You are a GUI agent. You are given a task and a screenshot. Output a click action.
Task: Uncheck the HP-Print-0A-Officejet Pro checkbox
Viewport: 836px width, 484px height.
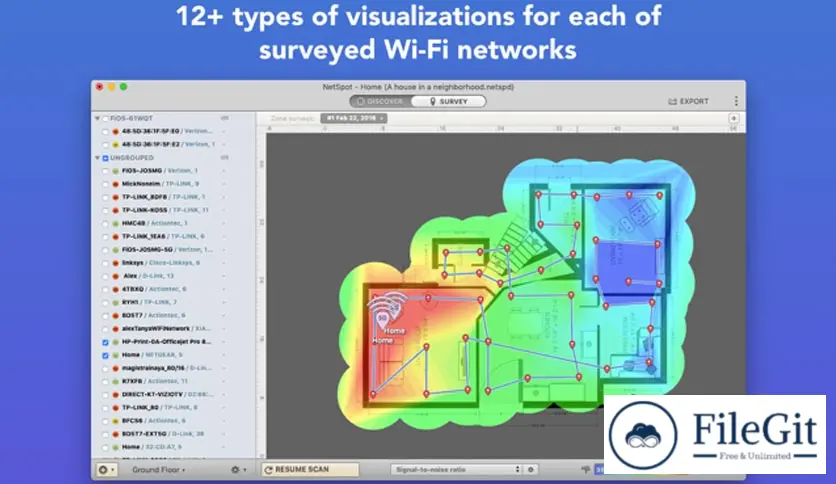tap(105, 342)
